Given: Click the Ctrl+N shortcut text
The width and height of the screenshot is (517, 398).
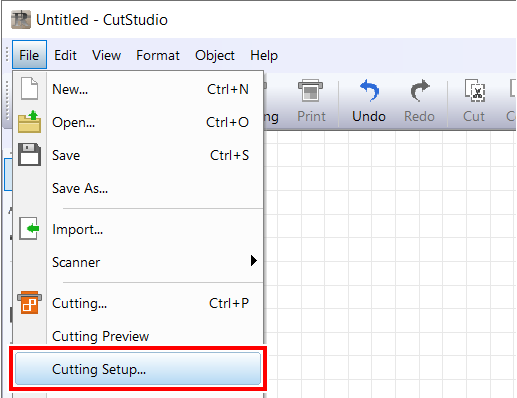Looking at the screenshot, I should tap(228, 89).
